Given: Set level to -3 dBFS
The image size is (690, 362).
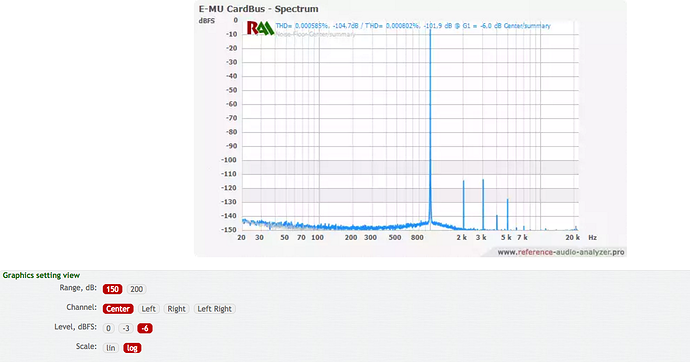Looking at the screenshot, I should tap(126, 328).
